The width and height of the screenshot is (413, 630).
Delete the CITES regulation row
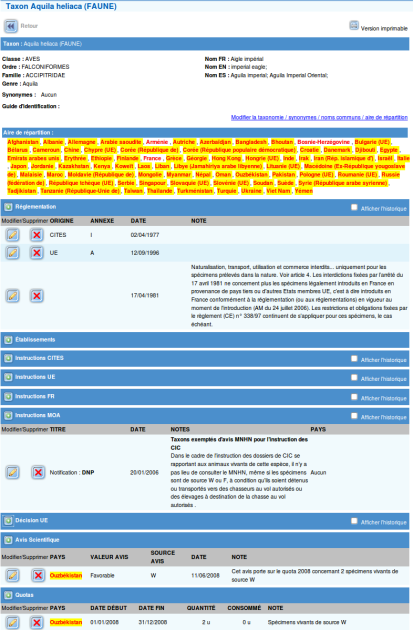[37, 235]
